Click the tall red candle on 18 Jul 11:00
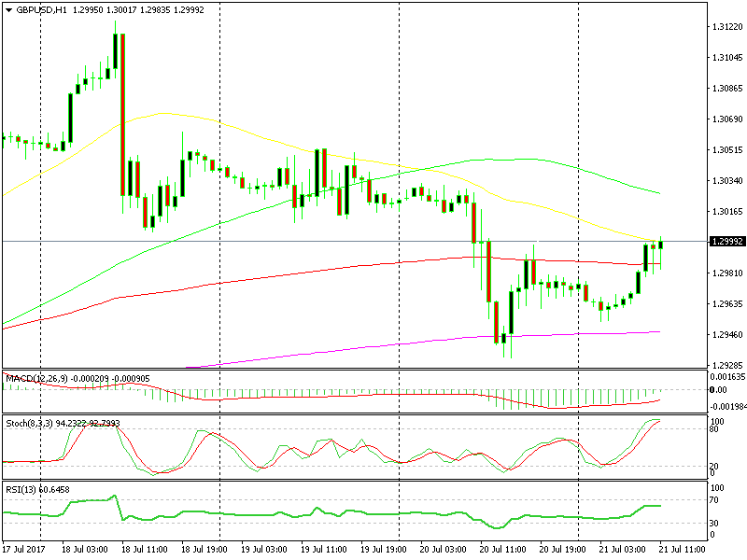The width and height of the screenshot is (747, 560). 123,114
